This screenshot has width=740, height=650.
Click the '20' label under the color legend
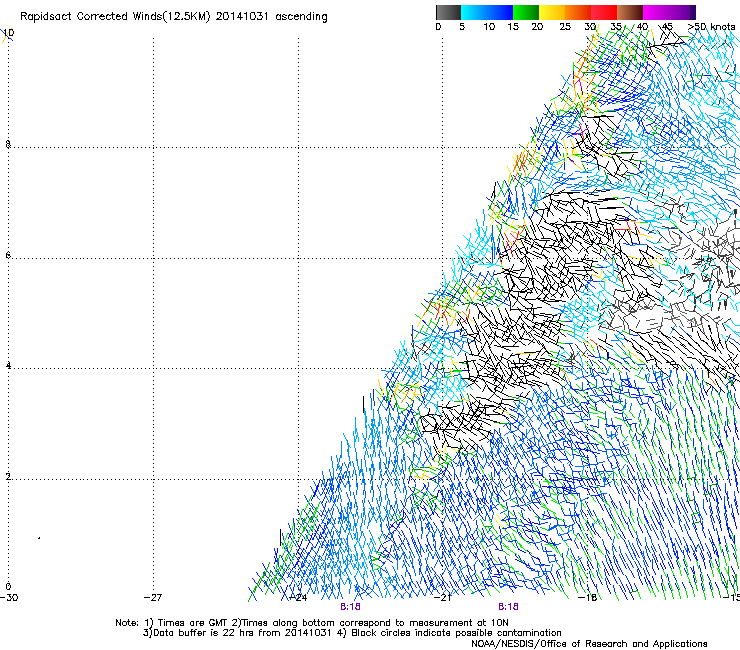pyautogui.click(x=537, y=27)
